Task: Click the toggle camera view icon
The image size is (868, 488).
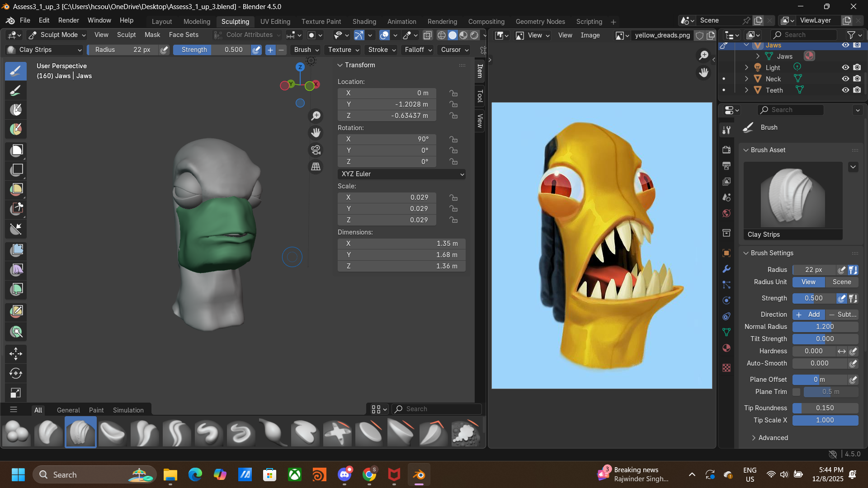Action: [x=316, y=150]
